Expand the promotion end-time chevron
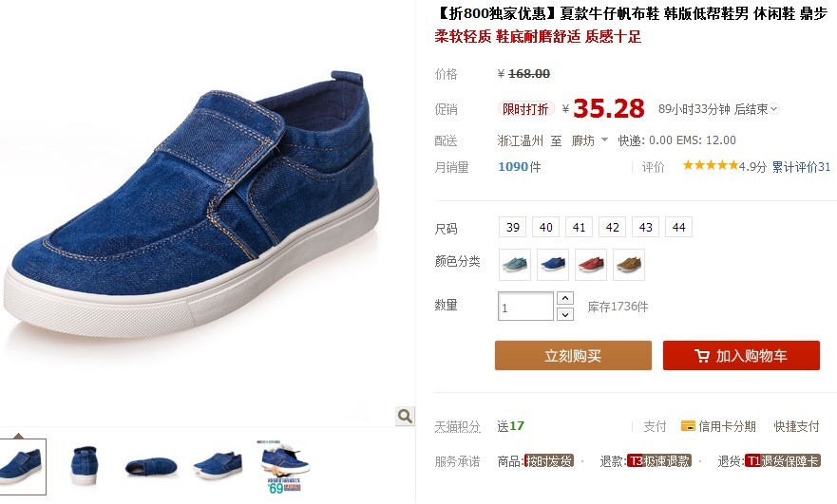 [774, 109]
